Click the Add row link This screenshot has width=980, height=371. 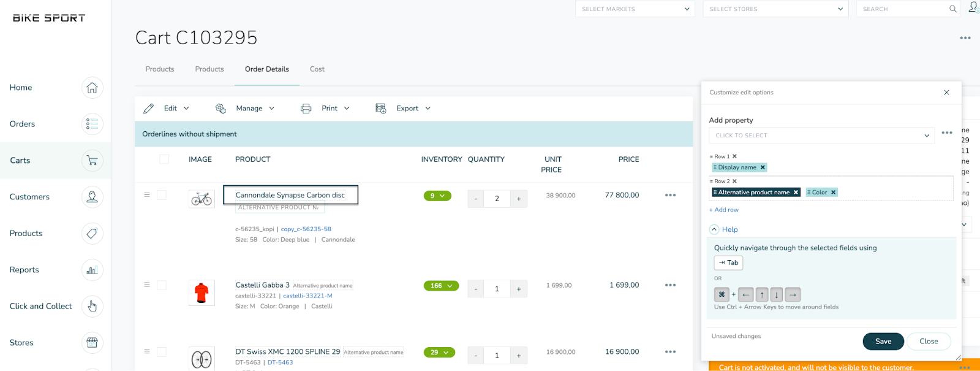(x=724, y=210)
